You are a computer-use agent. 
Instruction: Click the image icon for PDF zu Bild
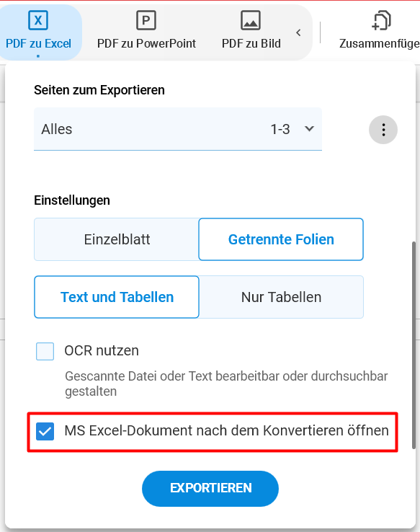251,20
